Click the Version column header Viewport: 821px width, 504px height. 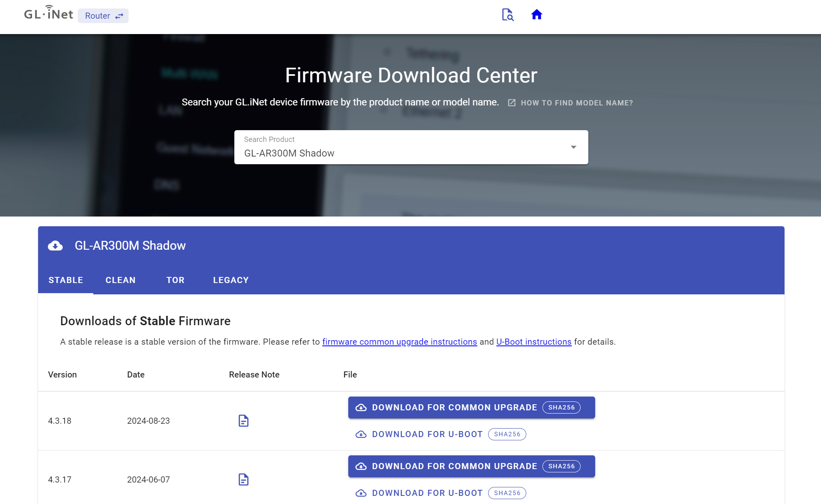pos(62,375)
